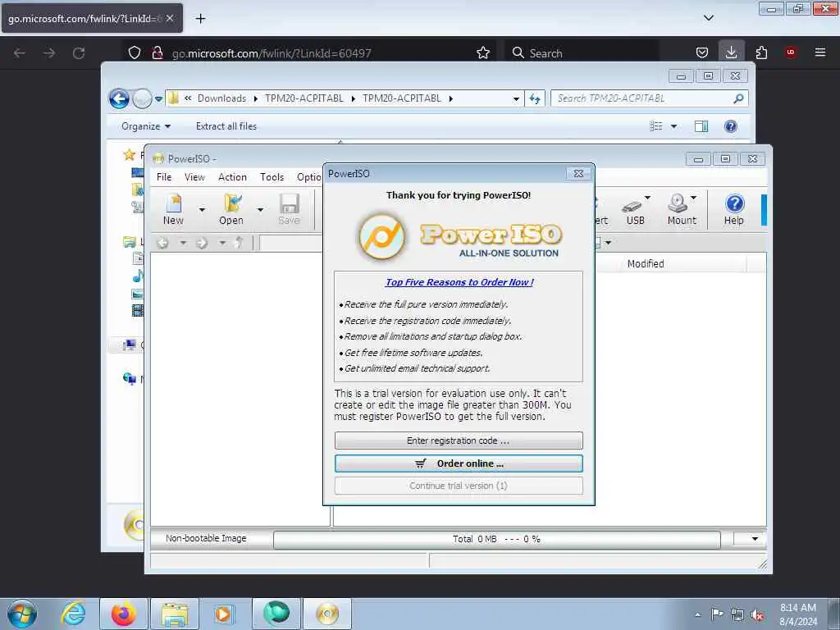Click the capacity progress bar showing Total 0 MB
This screenshot has height=630, width=840.
click(496, 540)
